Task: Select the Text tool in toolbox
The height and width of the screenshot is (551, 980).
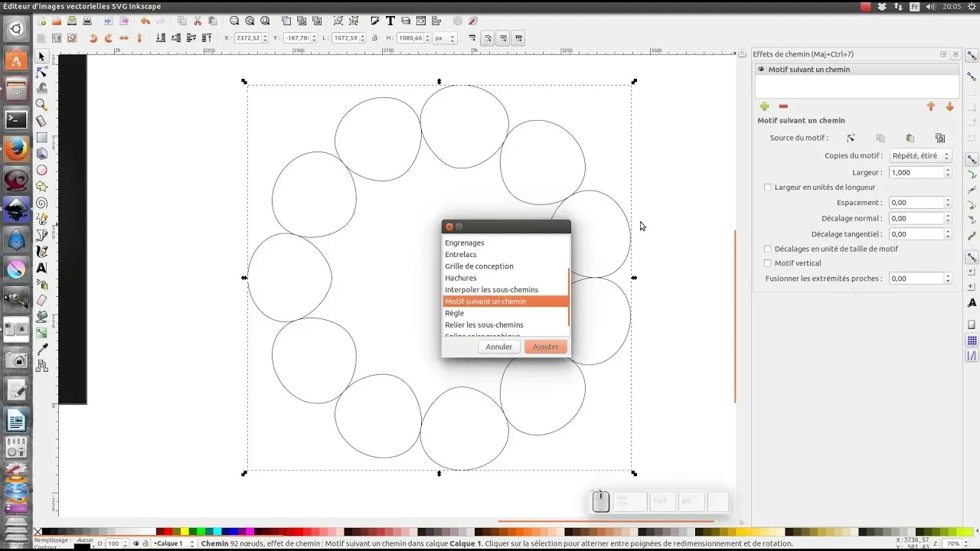Action: pos(42,268)
